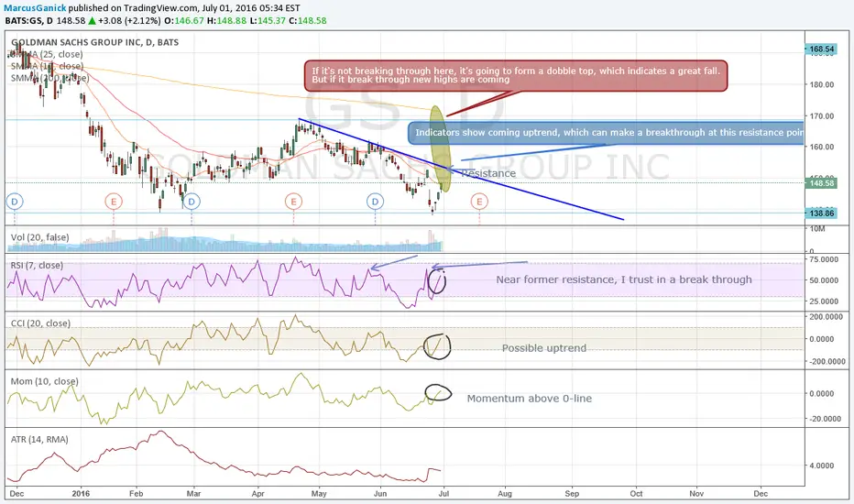854x504 pixels.
Task: Click the 'Sep' label on the time axis
Action: [572, 494]
